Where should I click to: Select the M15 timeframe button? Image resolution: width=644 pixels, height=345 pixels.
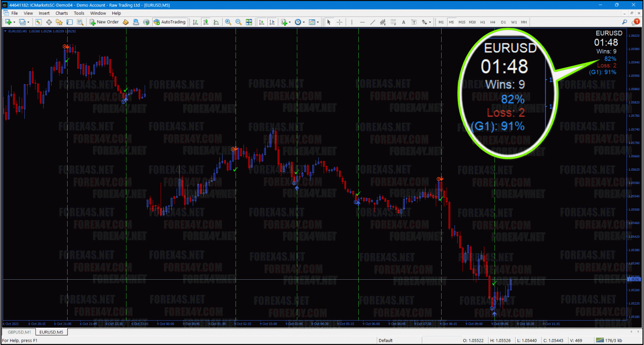463,22
